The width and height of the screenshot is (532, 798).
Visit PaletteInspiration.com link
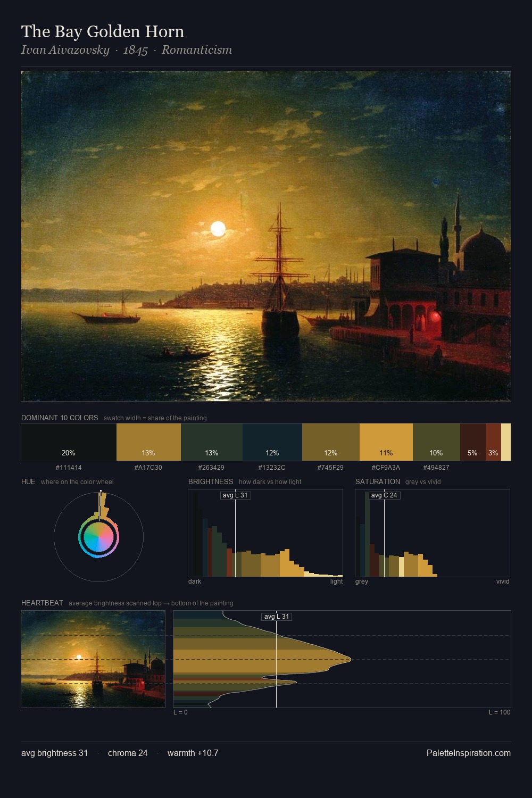coord(469,753)
